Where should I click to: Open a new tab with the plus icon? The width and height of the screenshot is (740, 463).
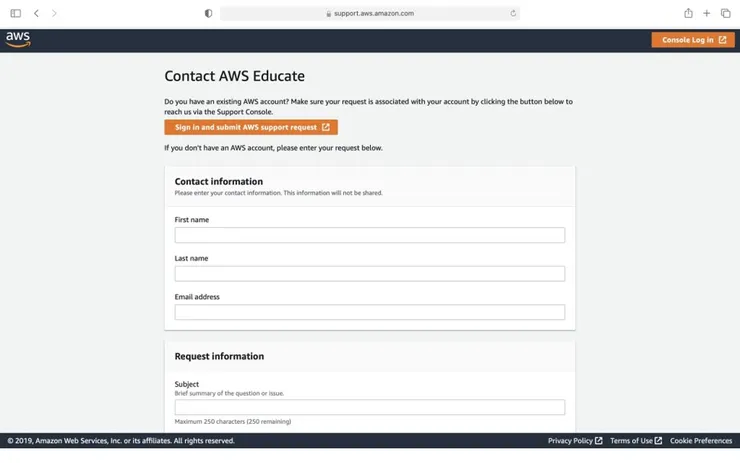click(x=707, y=13)
